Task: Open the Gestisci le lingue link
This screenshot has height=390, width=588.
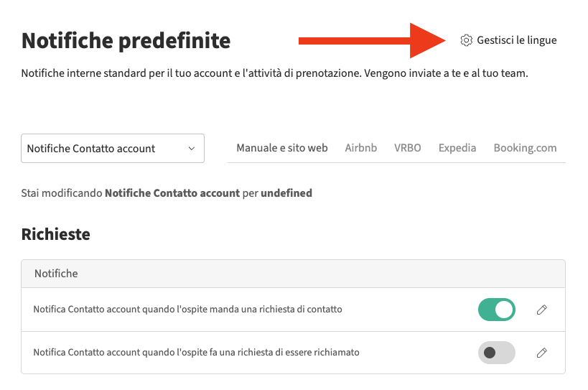Action: (516, 40)
